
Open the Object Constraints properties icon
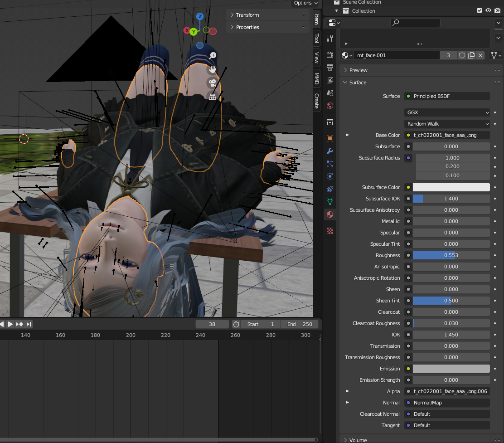(330, 189)
